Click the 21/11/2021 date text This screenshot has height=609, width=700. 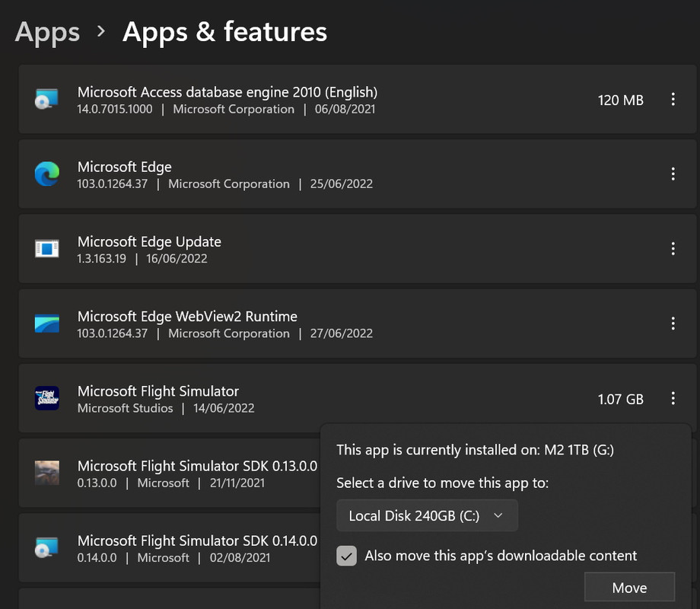(237, 483)
